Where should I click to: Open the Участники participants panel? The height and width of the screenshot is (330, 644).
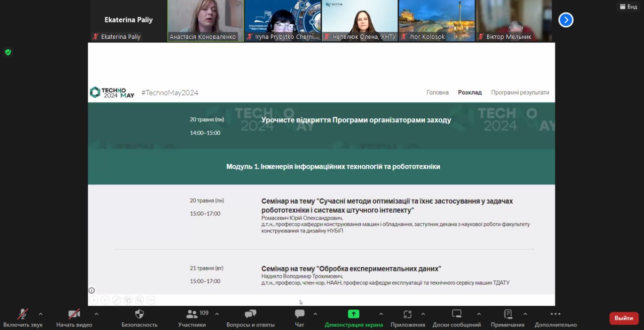[192, 318]
